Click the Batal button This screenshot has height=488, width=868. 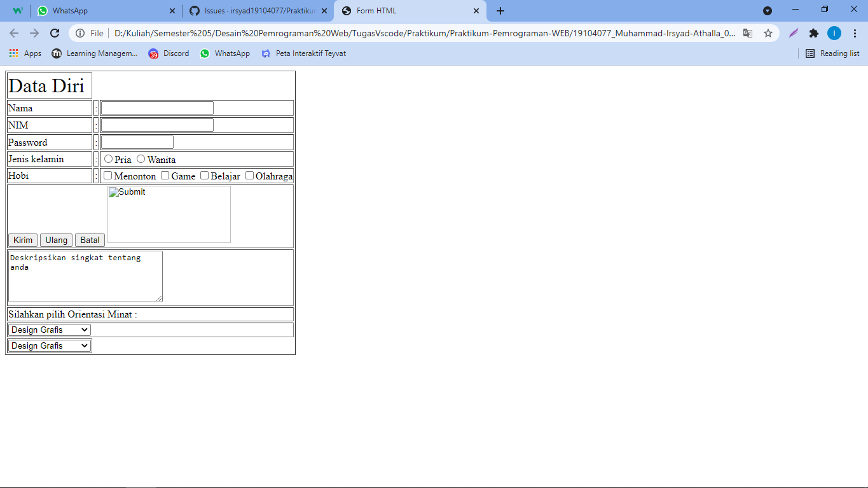[x=90, y=240]
